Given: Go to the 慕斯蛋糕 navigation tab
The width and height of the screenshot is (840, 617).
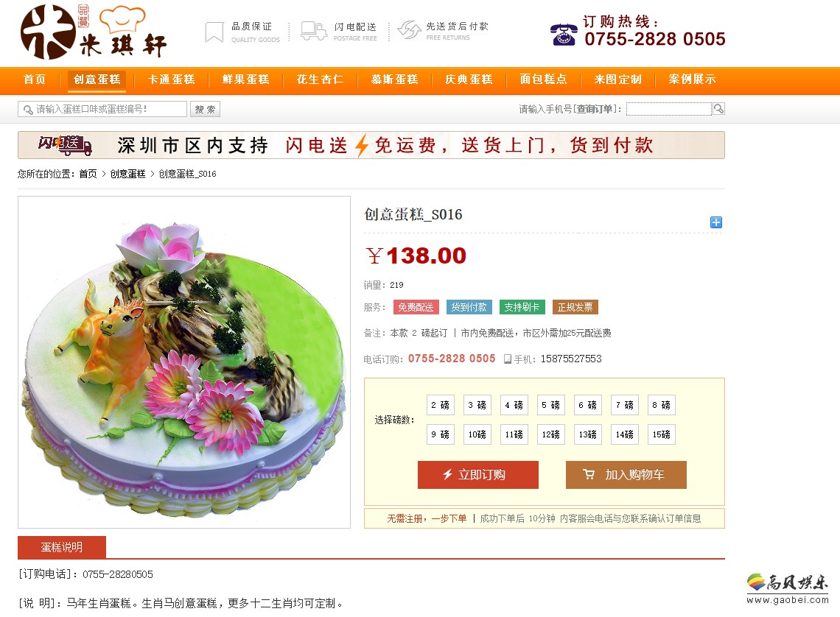Looking at the screenshot, I should (395, 80).
